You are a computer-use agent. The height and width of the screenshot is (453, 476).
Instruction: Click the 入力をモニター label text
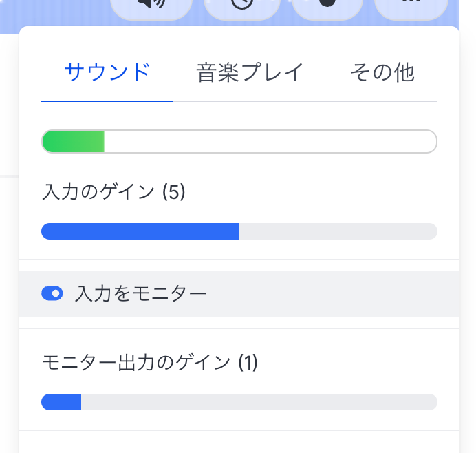click(x=140, y=294)
